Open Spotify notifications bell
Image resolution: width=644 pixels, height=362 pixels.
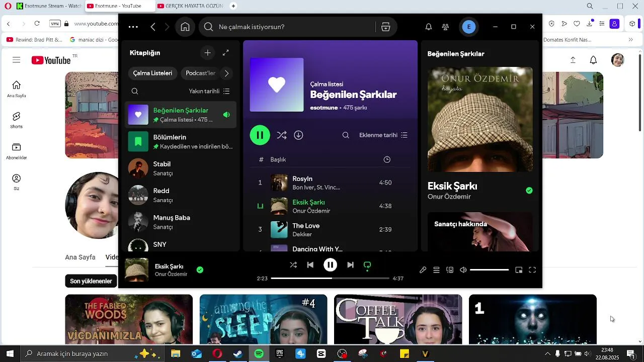click(x=429, y=27)
